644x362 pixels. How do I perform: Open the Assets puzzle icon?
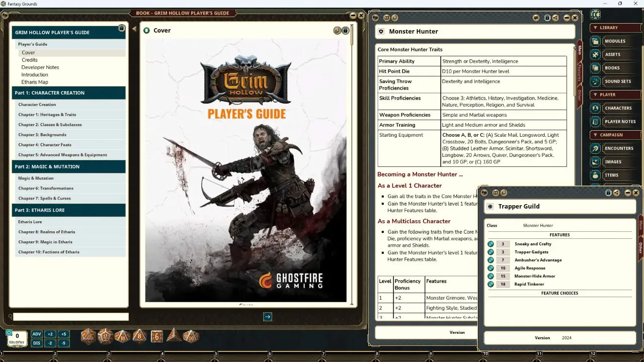click(x=596, y=54)
